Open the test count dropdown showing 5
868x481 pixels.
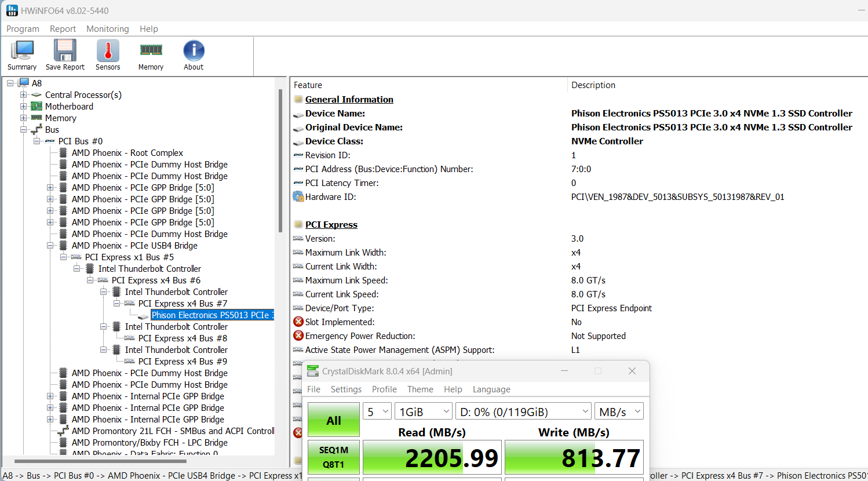(377, 411)
